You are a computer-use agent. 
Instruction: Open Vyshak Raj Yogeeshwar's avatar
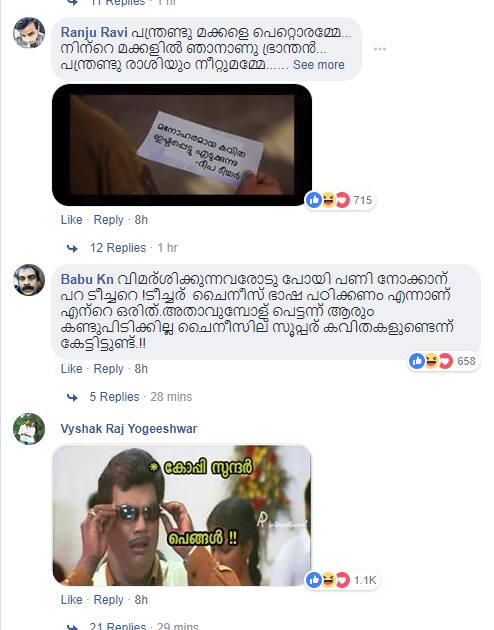29,429
